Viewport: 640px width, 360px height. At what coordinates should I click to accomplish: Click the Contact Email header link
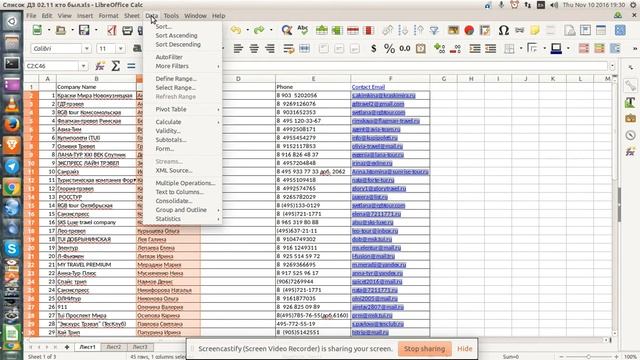pyautogui.click(x=368, y=87)
